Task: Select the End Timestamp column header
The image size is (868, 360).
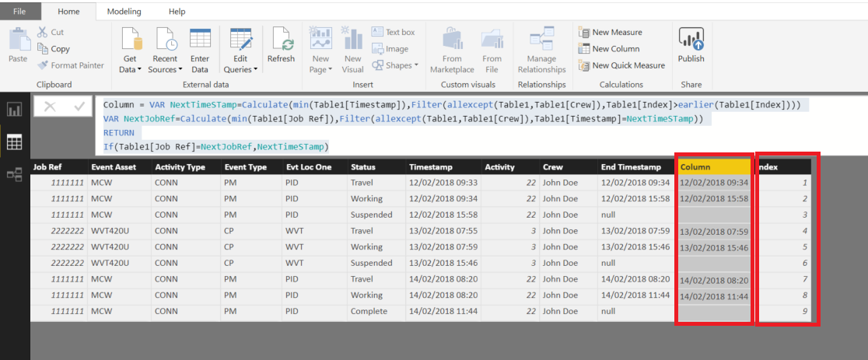Action: (635, 167)
